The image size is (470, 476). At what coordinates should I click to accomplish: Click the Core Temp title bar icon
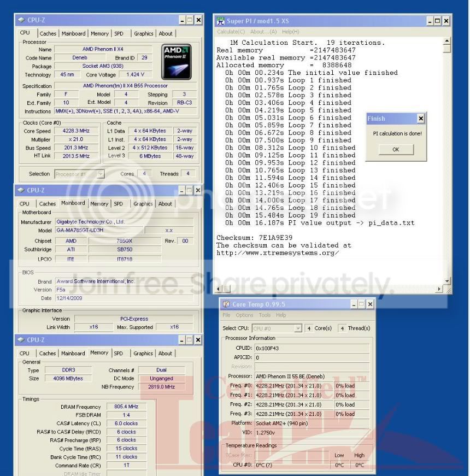coord(226,304)
